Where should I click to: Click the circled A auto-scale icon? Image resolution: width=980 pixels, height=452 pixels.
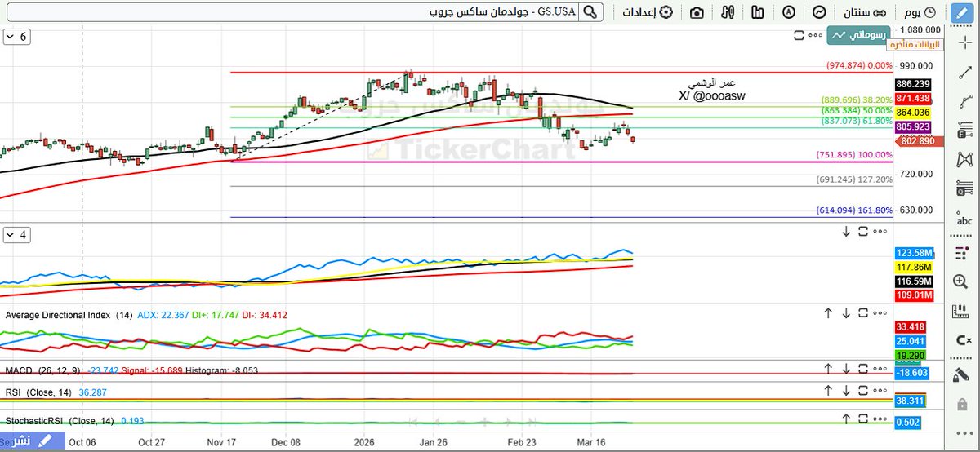tap(789, 12)
